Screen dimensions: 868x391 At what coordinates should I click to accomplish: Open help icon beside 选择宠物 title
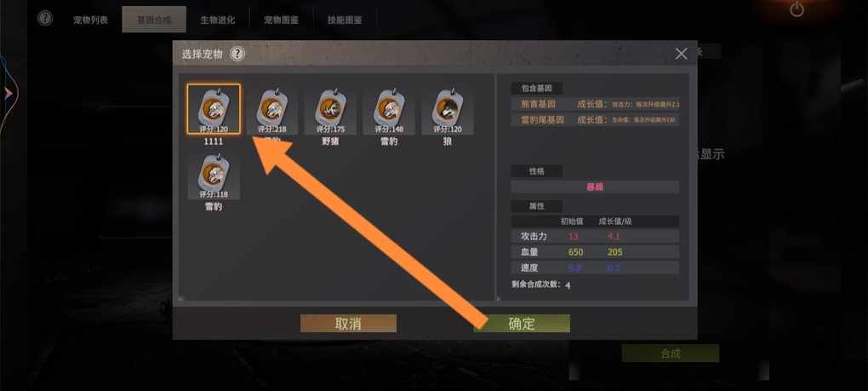click(x=237, y=54)
